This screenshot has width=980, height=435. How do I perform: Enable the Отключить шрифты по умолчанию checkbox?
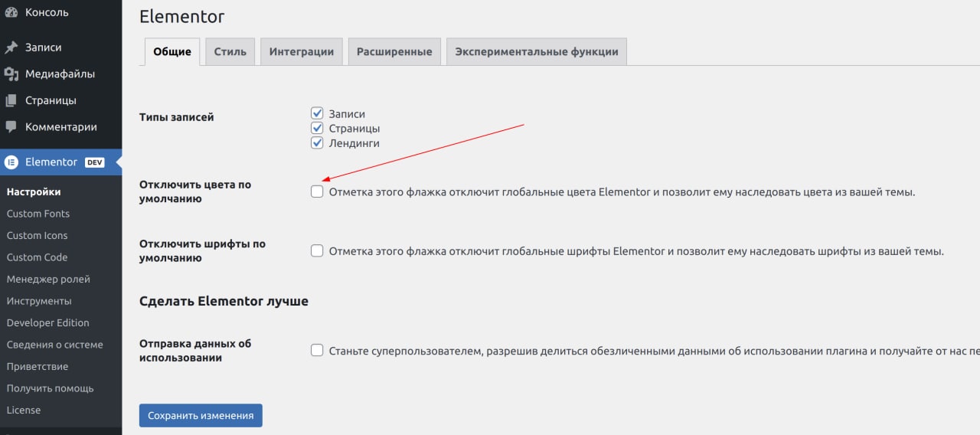pos(317,250)
